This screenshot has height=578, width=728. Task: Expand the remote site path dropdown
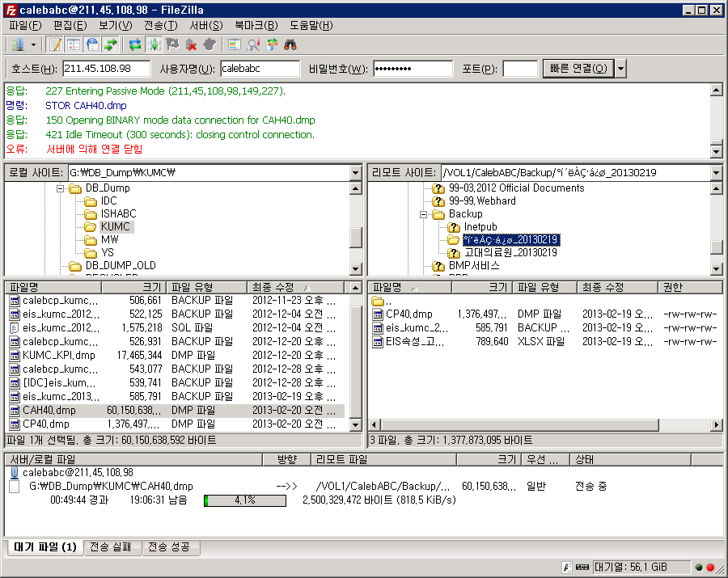point(716,173)
